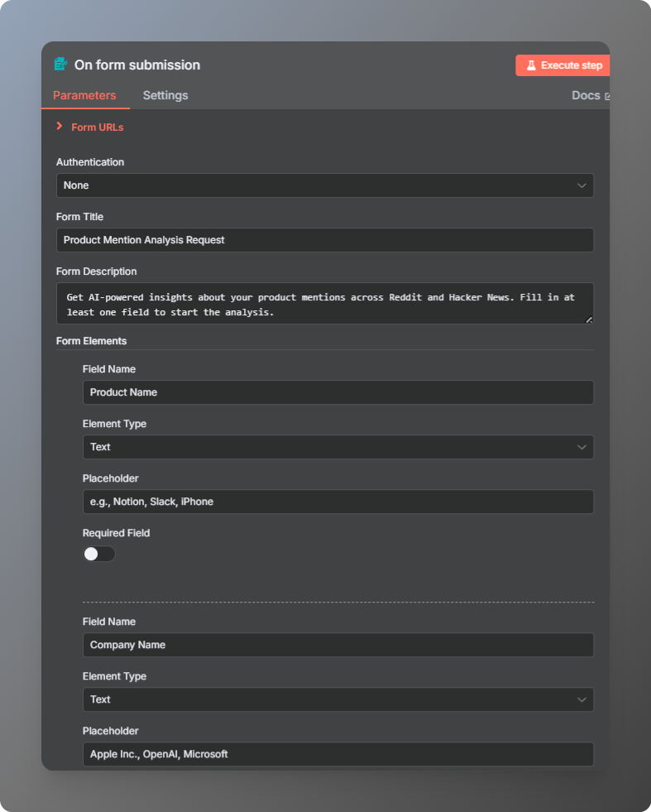The height and width of the screenshot is (812, 651).
Task: Expand the Form URLs section
Action: (x=60, y=127)
